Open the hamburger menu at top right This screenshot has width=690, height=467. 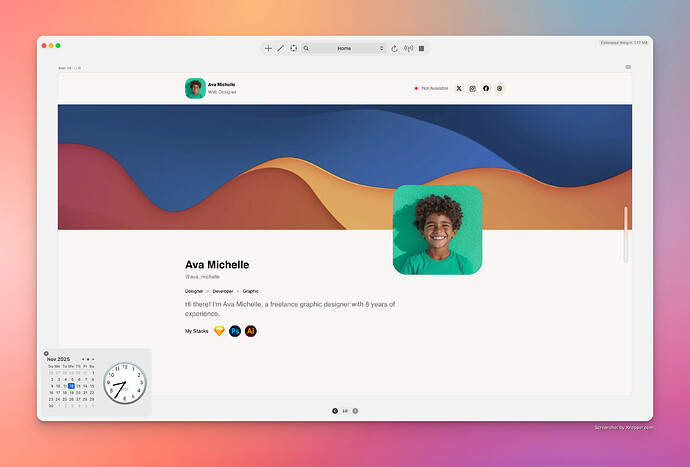(x=628, y=67)
